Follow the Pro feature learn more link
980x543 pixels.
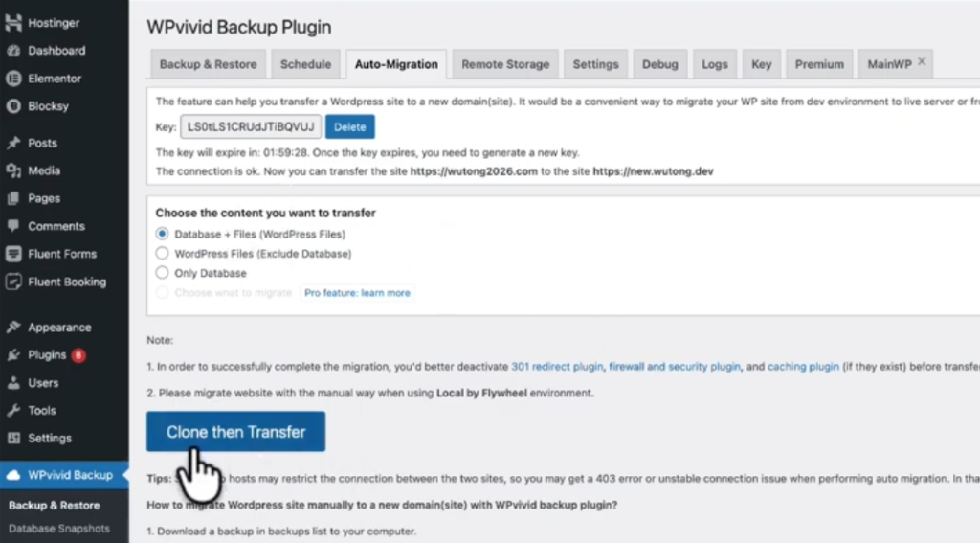[x=357, y=293]
